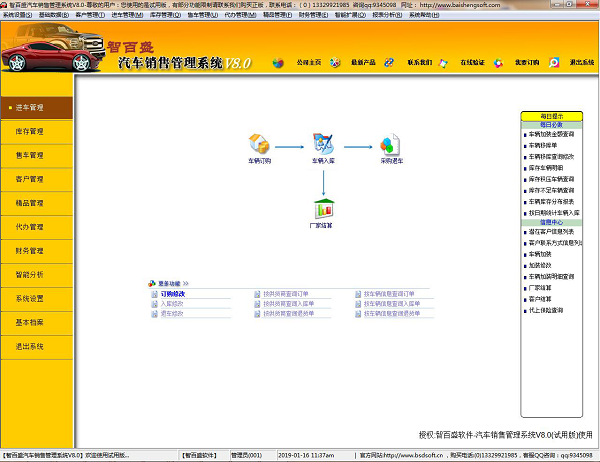The image size is (600, 462).
Task: Open 库存车辆明细 in daily tips panel
Action: point(546,168)
